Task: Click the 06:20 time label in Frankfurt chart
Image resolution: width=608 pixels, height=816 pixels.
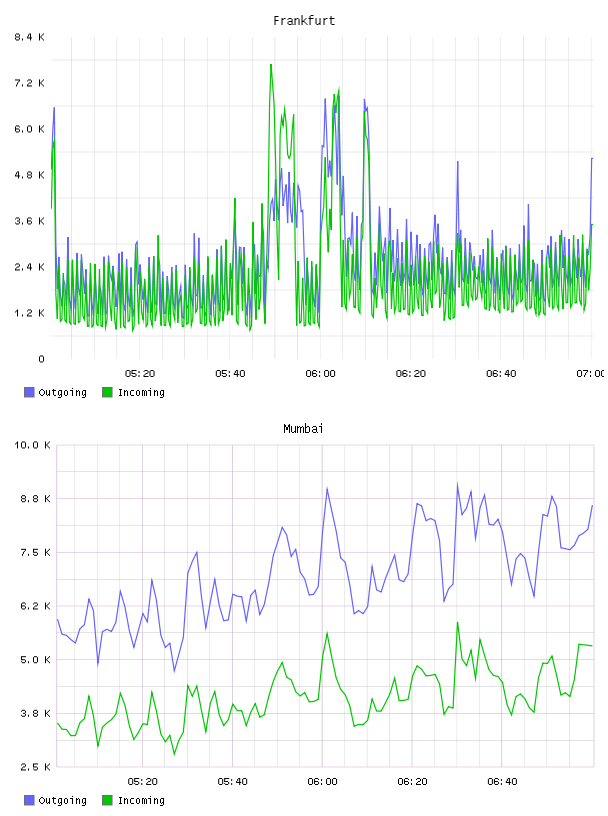Action: pos(411,374)
